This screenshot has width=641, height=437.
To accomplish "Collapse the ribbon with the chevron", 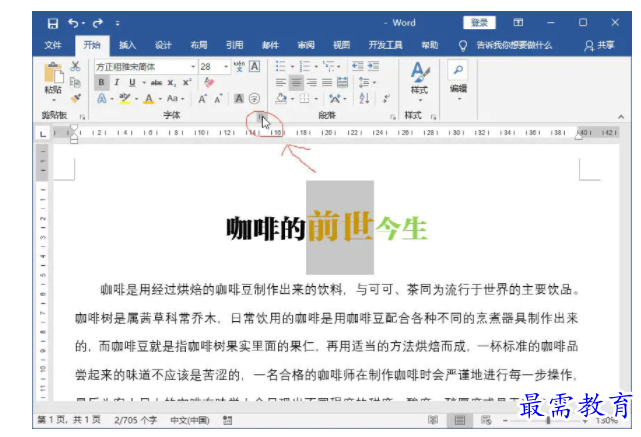I will point(621,117).
